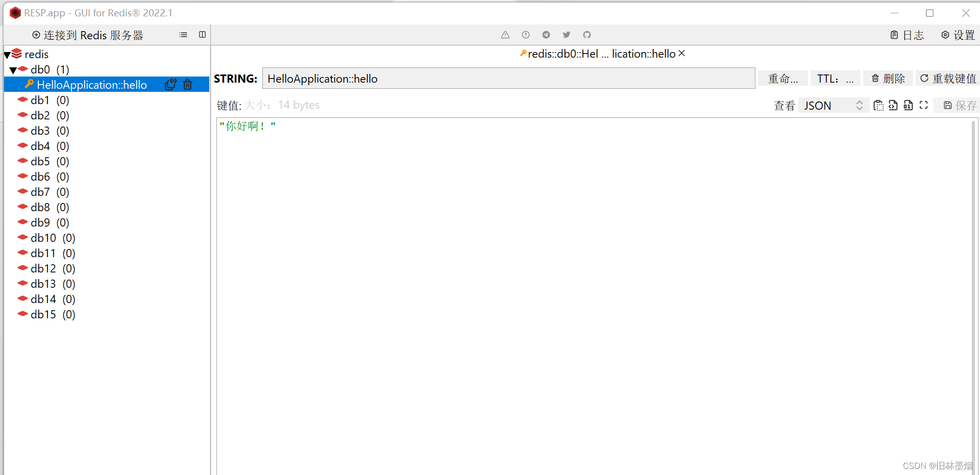Toggle full screen value editor

pos(923,105)
